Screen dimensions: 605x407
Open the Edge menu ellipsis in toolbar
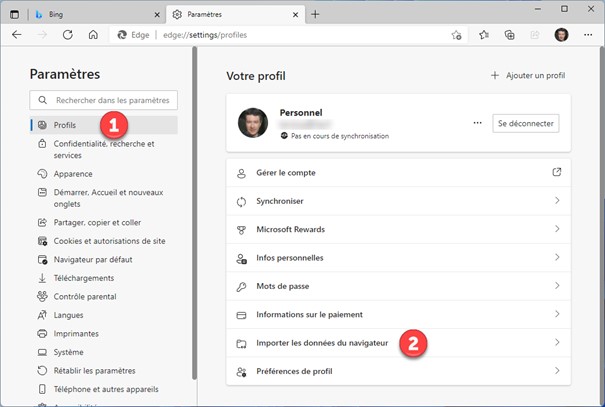click(588, 34)
